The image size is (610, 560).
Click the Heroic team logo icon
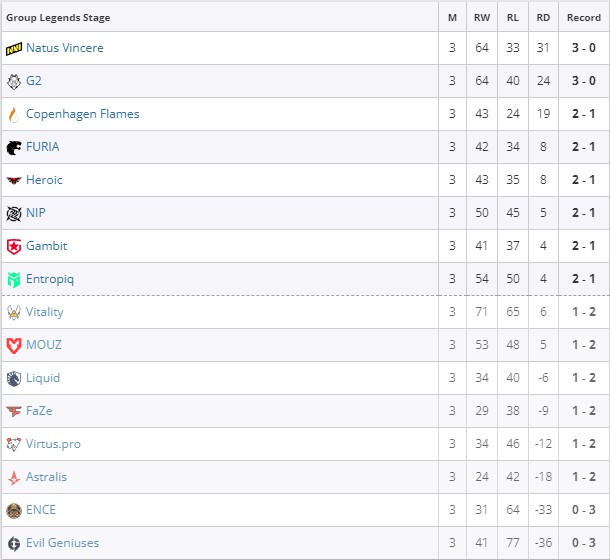click(13, 180)
